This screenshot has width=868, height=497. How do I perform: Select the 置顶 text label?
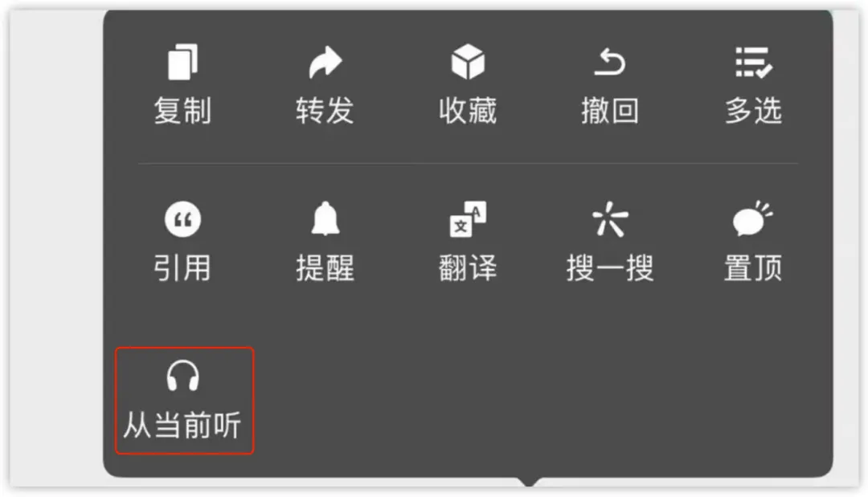753,268
